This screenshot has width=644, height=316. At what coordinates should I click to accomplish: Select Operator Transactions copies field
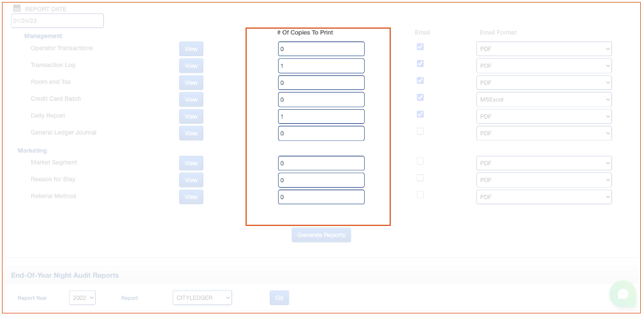pos(321,49)
